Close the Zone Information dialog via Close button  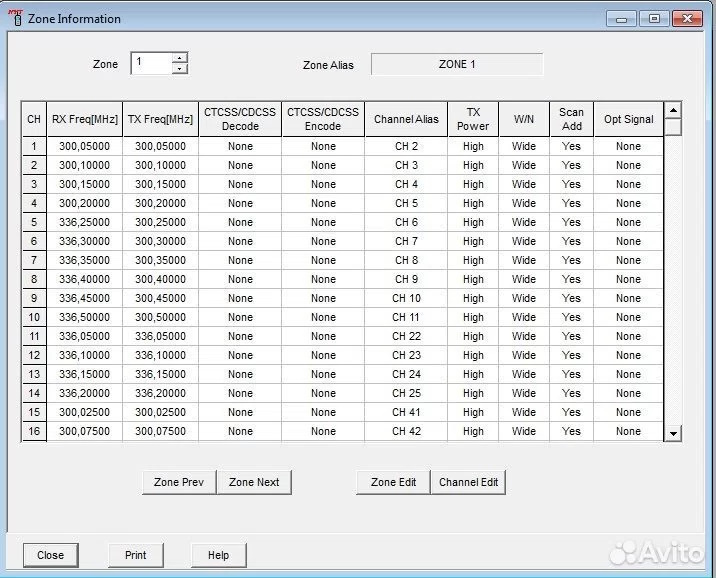pyautogui.click(x=51, y=555)
